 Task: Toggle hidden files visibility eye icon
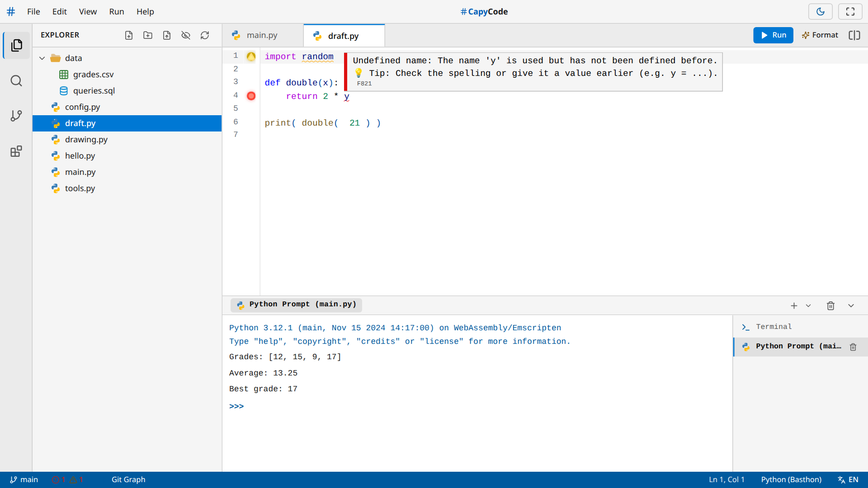click(186, 35)
